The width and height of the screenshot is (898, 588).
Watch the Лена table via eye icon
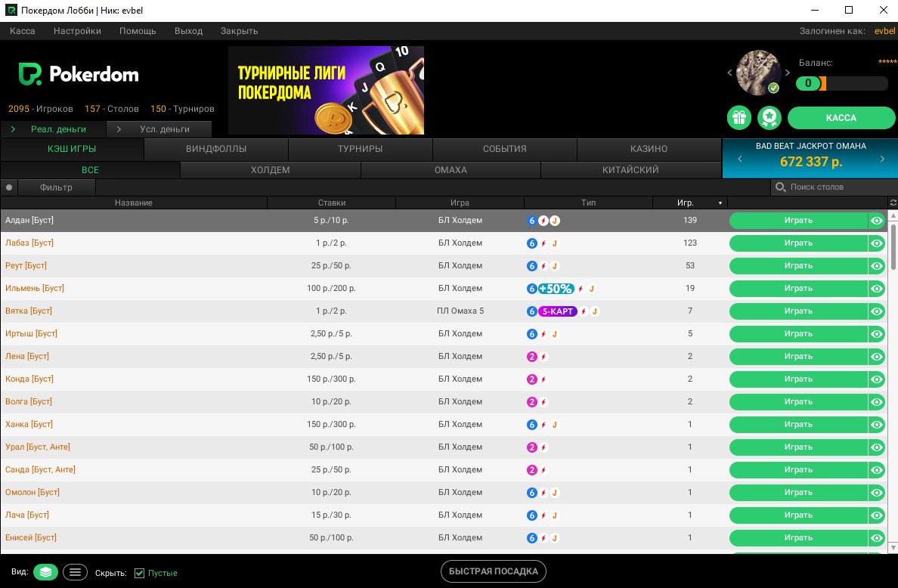(877, 357)
